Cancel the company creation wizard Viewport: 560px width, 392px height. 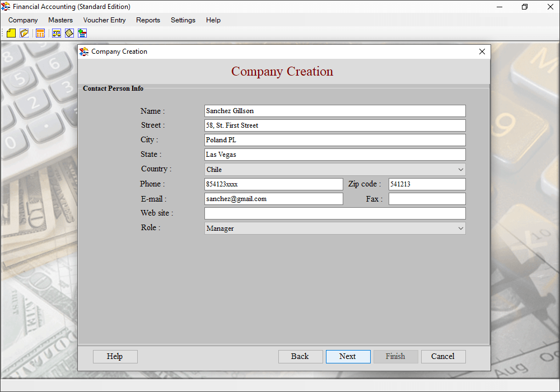443,356
